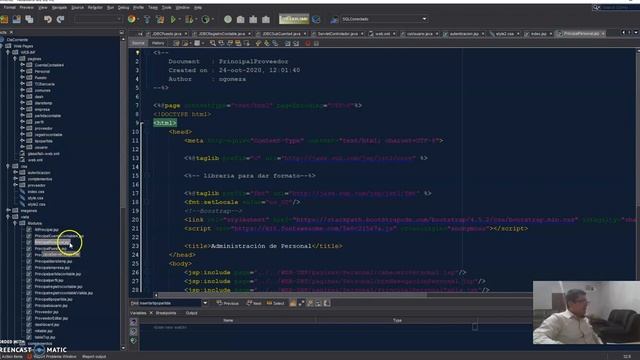Expand the imagenes folder node
The height and width of the screenshot is (360, 640).
(8, 210)
